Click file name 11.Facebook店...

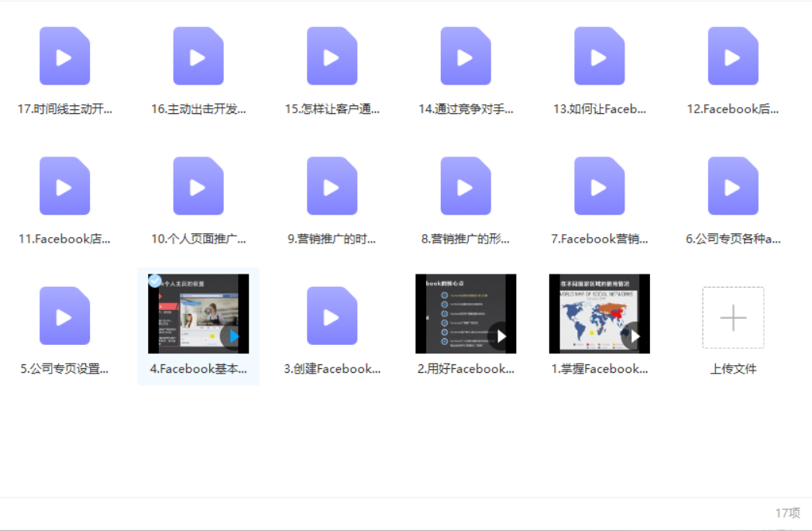[x=65, y=240]
